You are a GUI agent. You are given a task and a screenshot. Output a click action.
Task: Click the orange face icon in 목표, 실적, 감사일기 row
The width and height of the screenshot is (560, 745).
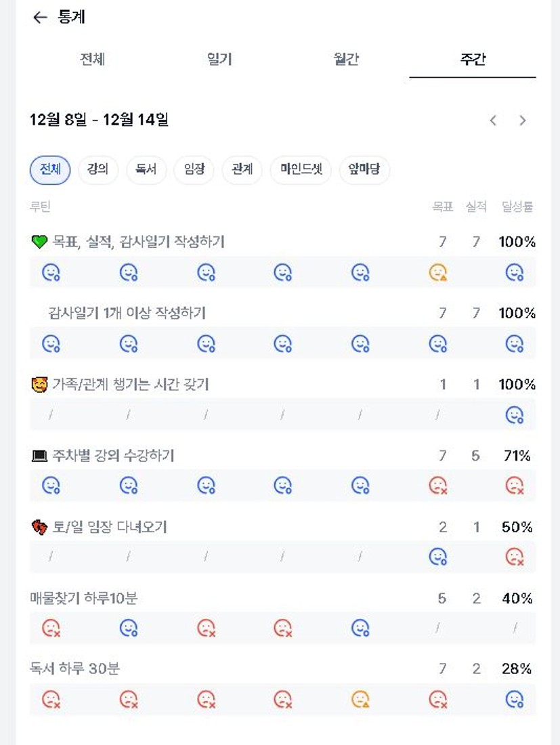coord(438,273)
